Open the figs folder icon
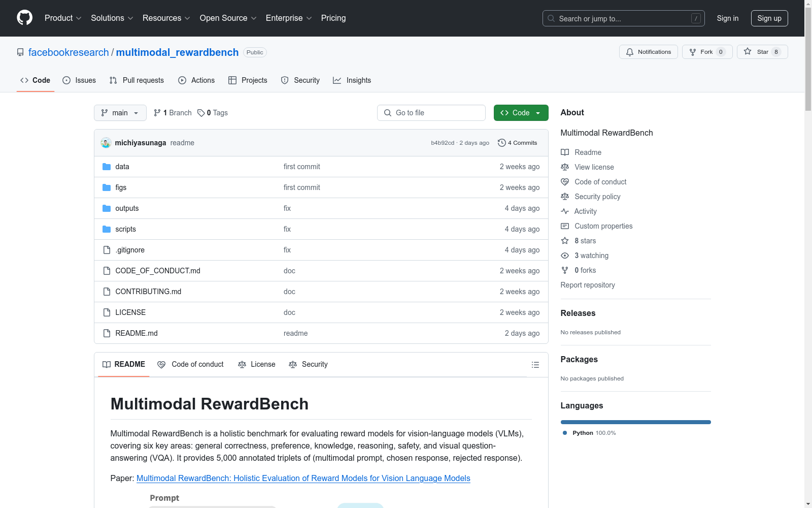Viewport: 812px width, 508px height. (107, 187)
